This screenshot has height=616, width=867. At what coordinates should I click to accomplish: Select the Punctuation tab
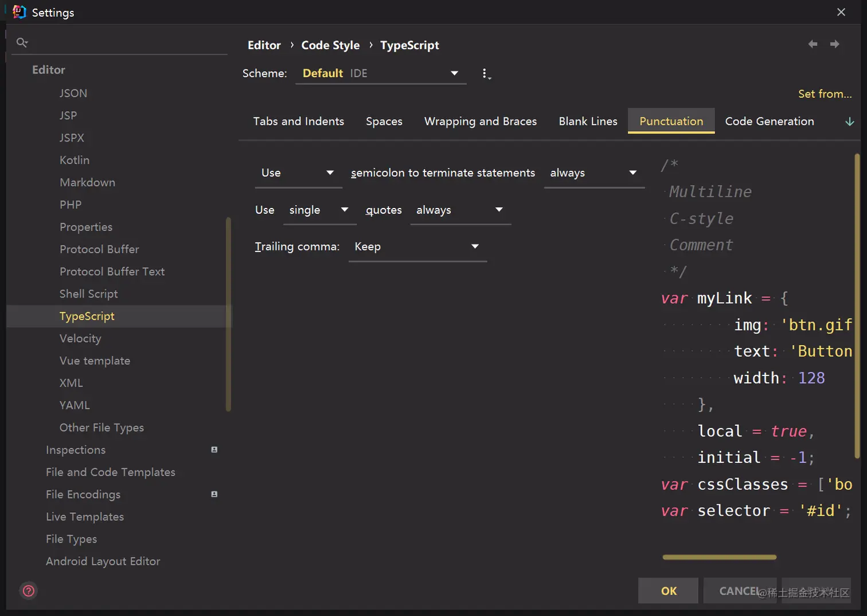tap(671, 121)
